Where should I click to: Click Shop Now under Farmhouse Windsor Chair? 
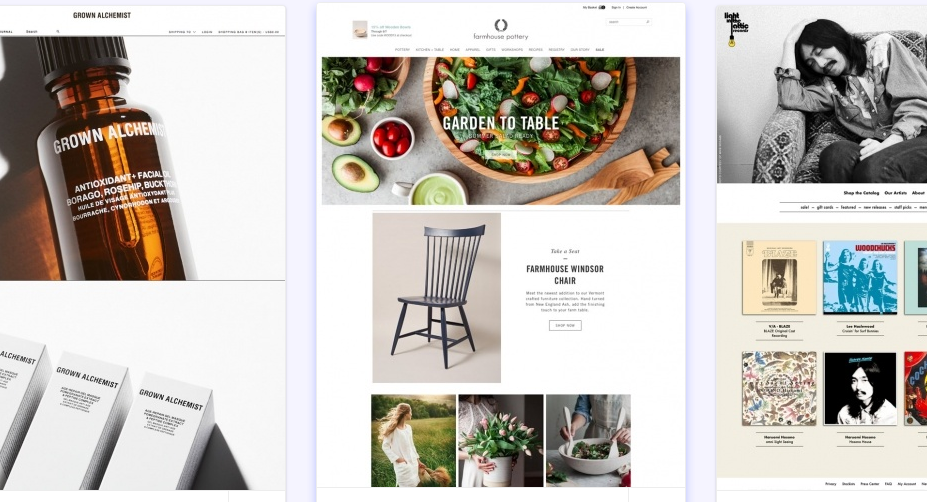click(x=565, y=325)
